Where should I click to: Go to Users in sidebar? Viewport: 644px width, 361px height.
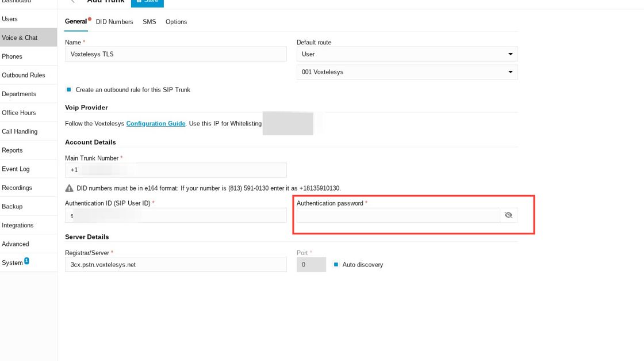(x=28, y=19)
